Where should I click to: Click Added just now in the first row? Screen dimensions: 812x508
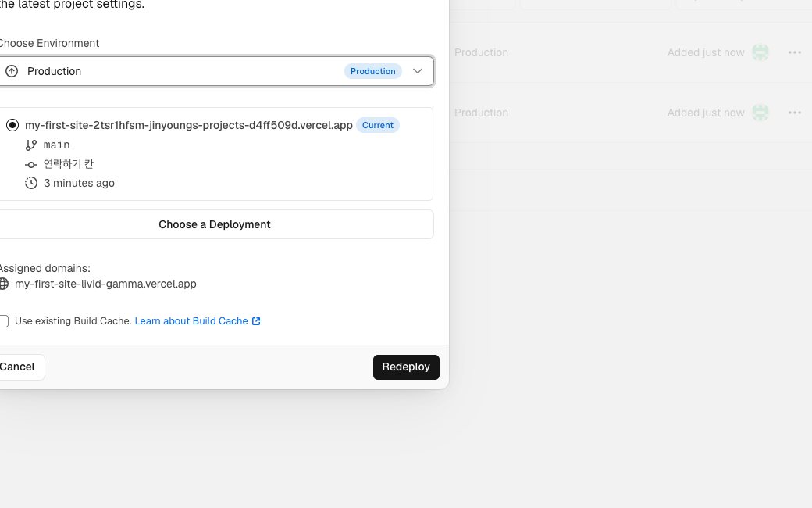pyautogui.click(x=706, y=52)
